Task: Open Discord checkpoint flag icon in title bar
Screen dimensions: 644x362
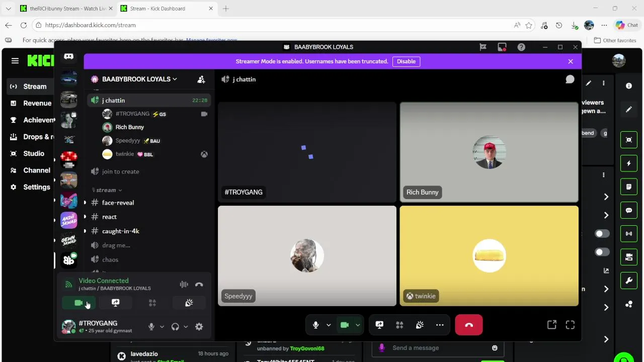Action: coord(483,47)
